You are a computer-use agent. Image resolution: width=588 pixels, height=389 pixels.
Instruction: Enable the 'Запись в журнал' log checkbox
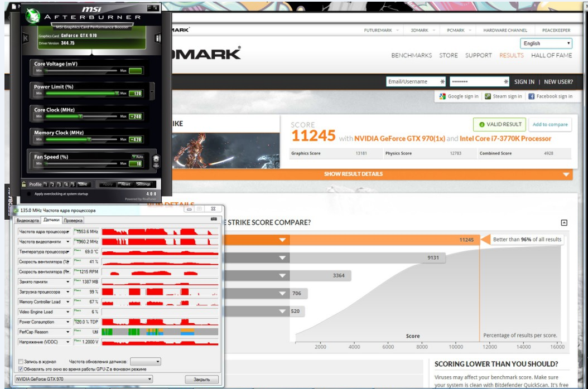pyautogui.click(x=21, y=361)
